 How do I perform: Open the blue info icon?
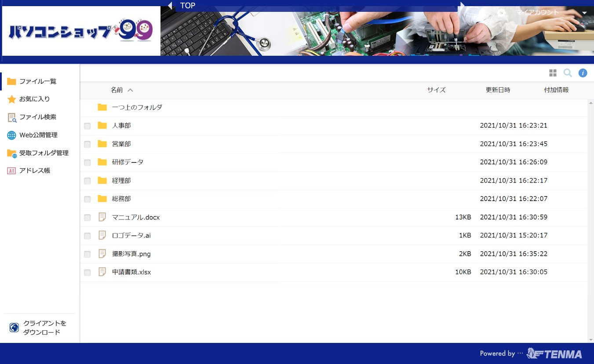point(583,73)
